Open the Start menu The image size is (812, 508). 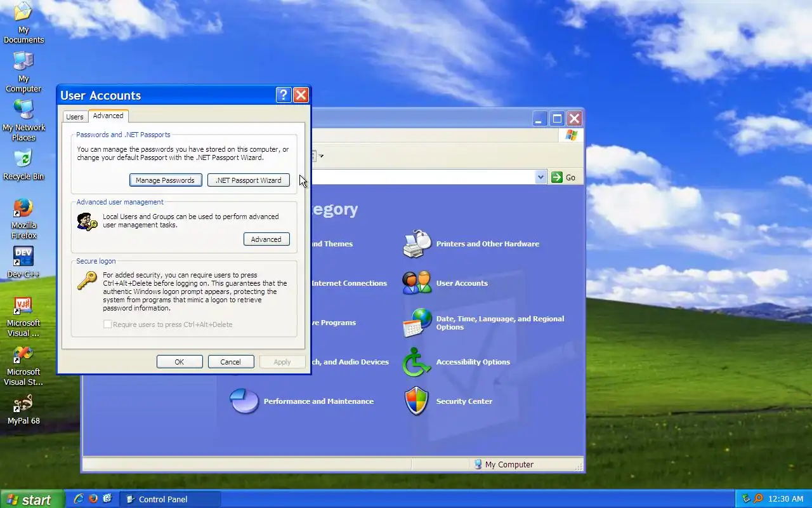click(x=32, y=499)
